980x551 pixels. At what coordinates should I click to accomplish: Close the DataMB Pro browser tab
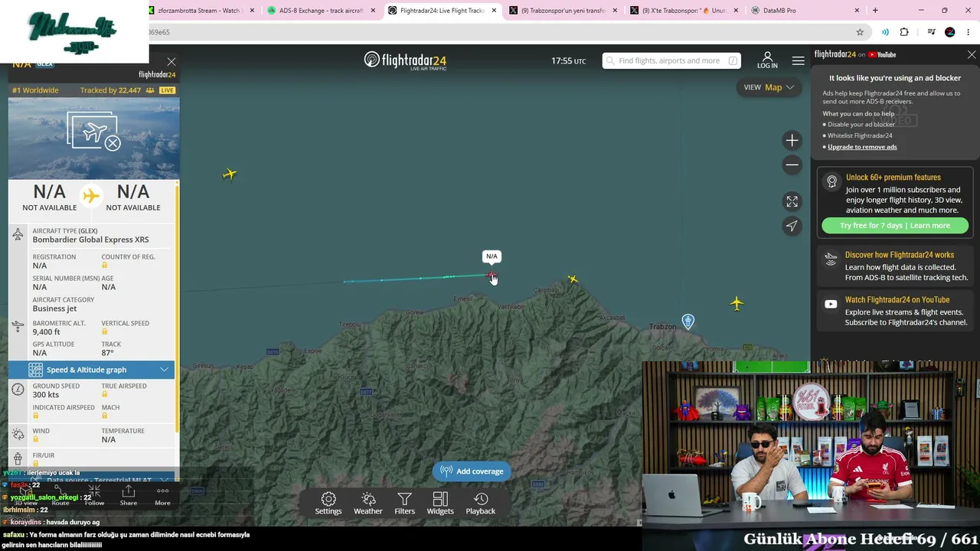pos(855,11)
